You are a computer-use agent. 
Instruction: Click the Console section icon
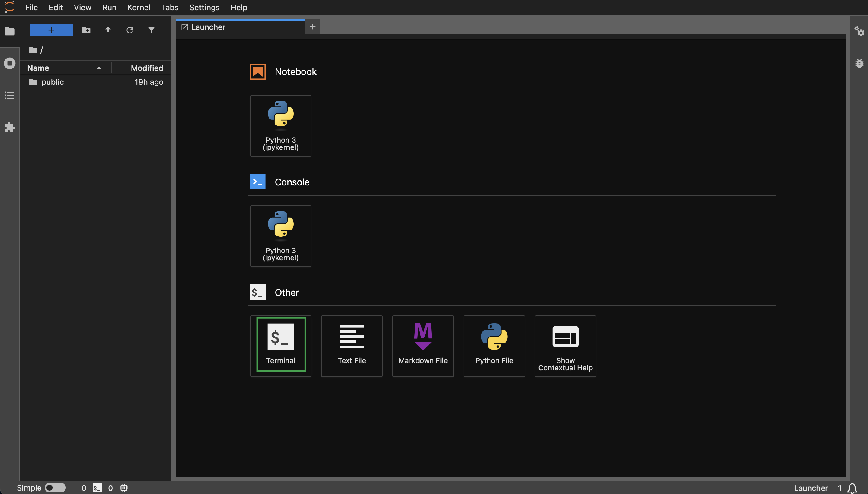click(x=257, y=182)
